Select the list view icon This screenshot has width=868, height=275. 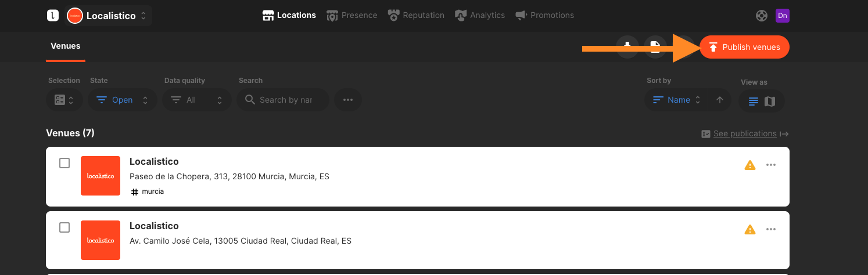click(754, 102)
